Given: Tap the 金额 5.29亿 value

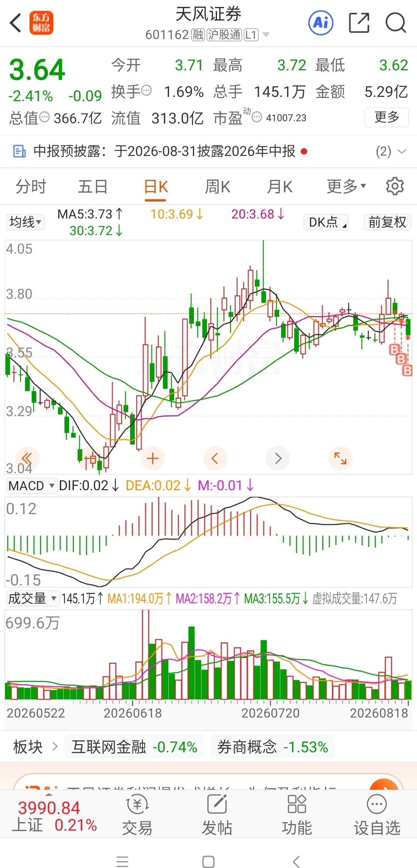Looking at the screenshot, I should pyautogui.click(x=362, y=91).
